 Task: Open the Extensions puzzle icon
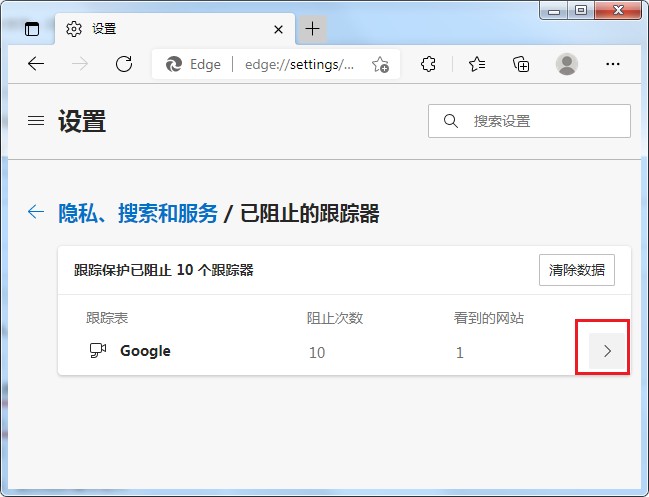tap(428, 64)
